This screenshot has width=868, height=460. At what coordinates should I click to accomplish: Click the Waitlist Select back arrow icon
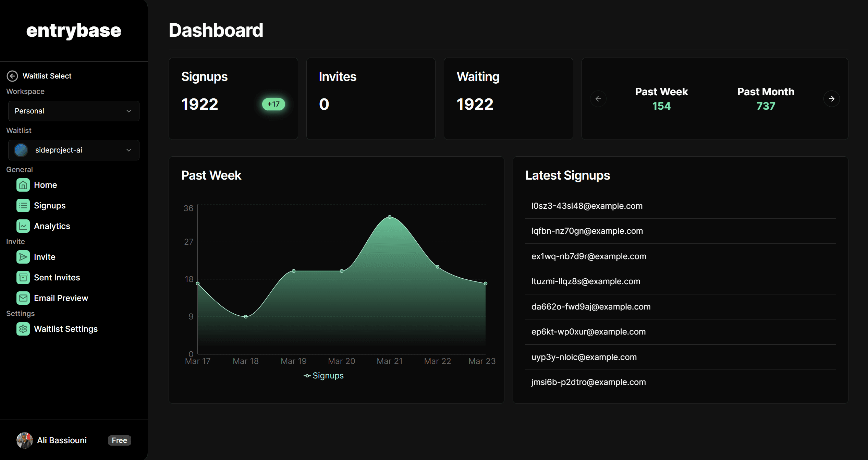tap(12, 76)
